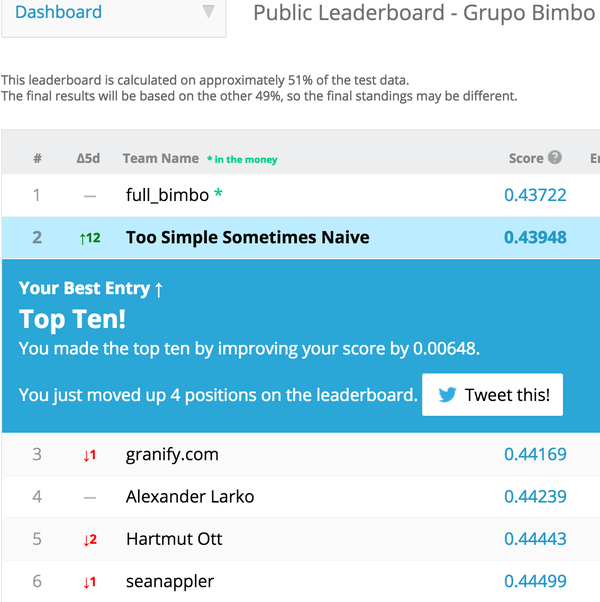600x602 pixels.
Task: Open the Dashboard dropdown arrow
Action: tap(208, 11)
